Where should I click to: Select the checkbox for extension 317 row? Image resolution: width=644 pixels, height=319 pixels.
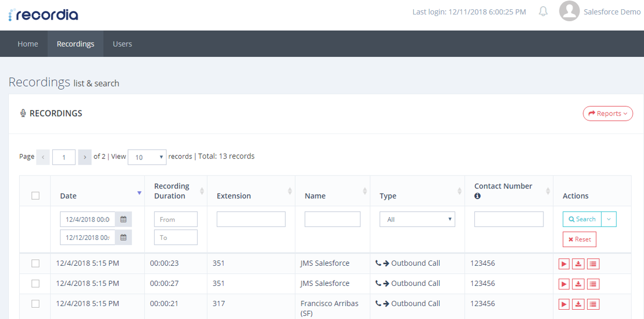(x=35, y=304)
